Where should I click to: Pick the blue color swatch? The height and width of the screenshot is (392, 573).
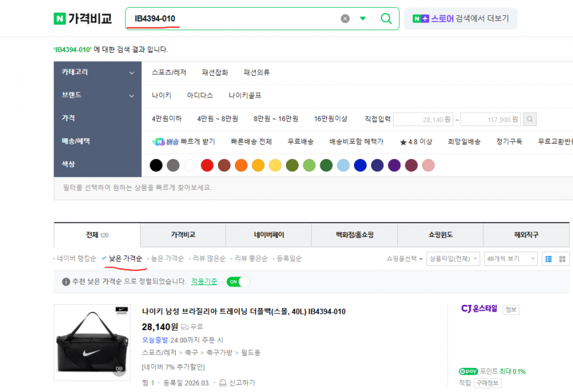[x=360, y=165]
